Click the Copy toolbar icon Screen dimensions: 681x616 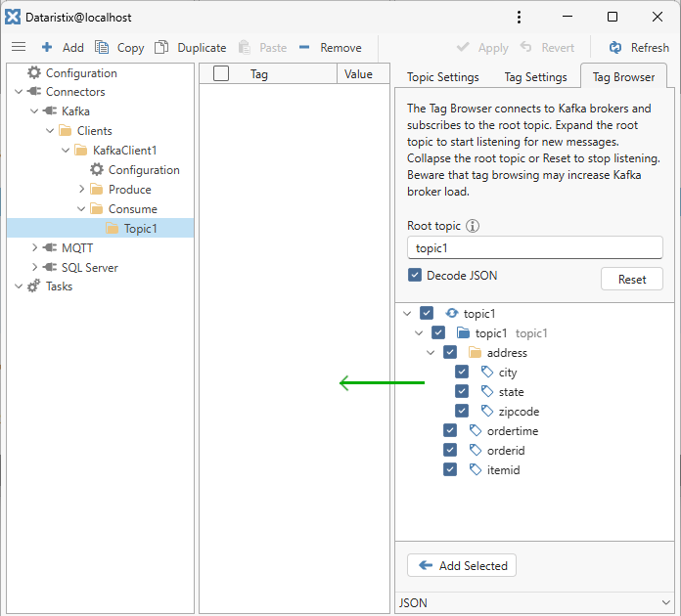tap(102, 47)
